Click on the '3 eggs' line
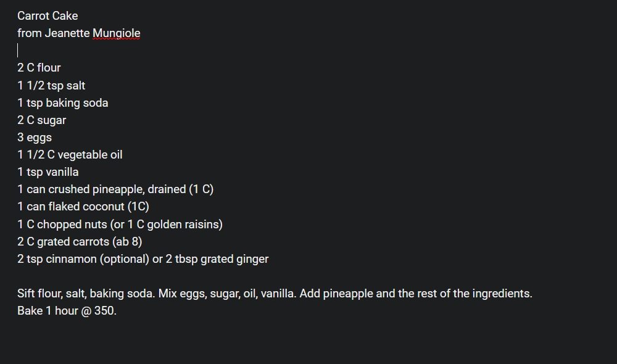This screenshot has width=617, height=364. pyautogui.click(x=35, y=138)
